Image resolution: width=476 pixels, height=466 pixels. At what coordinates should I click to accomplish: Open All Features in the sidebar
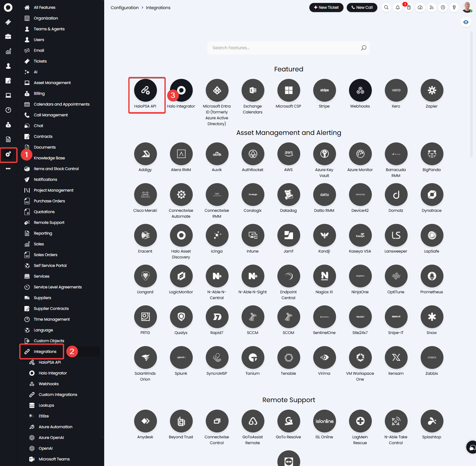(45, 7)
